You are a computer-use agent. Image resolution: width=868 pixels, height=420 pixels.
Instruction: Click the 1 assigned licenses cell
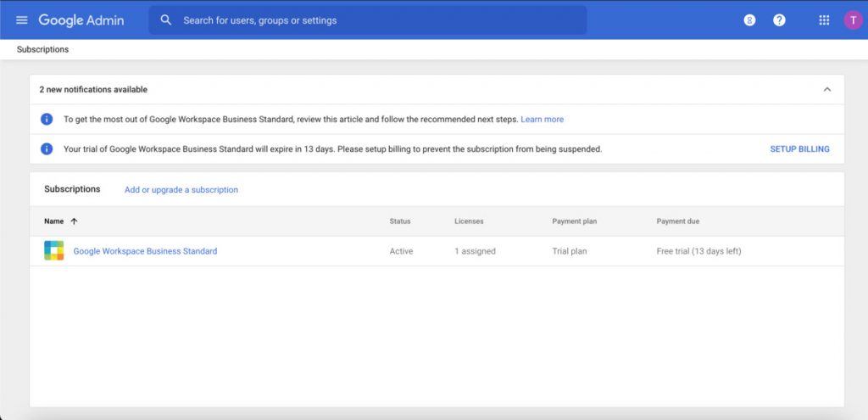tap(475, 251)
